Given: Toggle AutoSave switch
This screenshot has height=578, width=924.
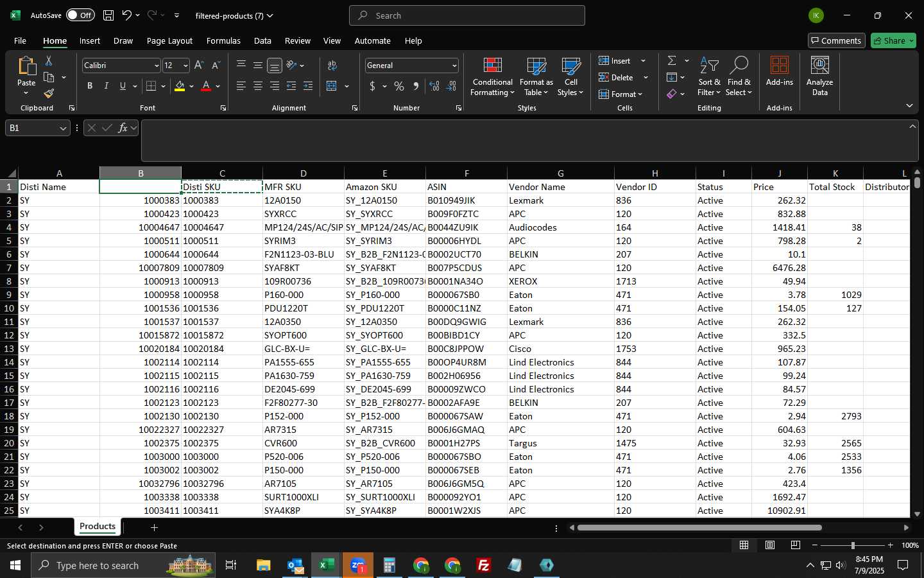Looking at the screenshot, I should click(80, 15).
